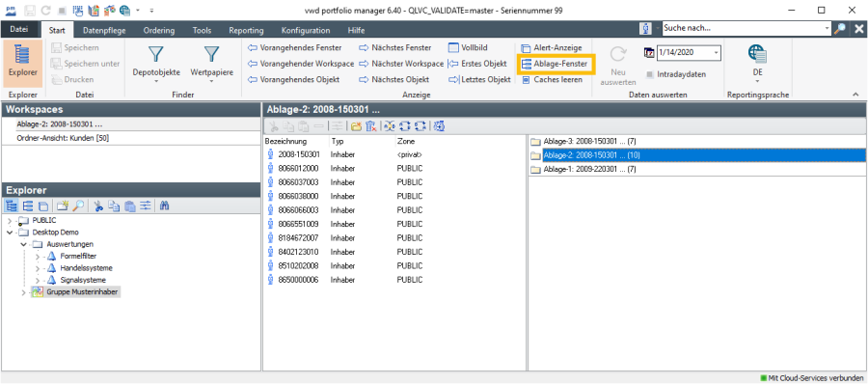Collapse the Auswertungen tree folder
Viewport: 868px width, 384px height.
(x=23, y=244)
